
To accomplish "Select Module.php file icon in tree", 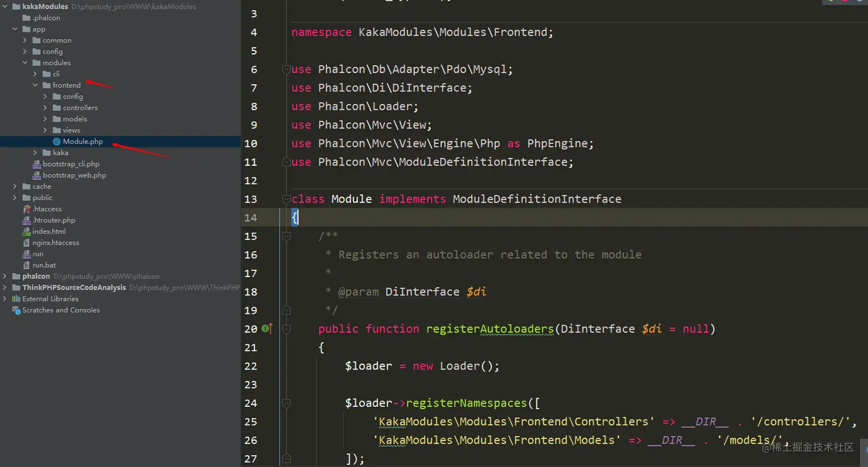I will [x=56, y=141].
